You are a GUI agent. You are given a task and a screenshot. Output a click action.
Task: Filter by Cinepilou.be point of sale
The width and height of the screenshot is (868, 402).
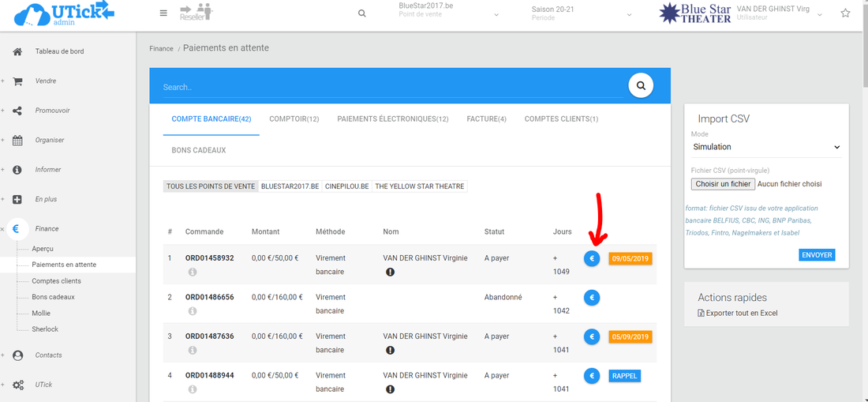coord(346,186)
